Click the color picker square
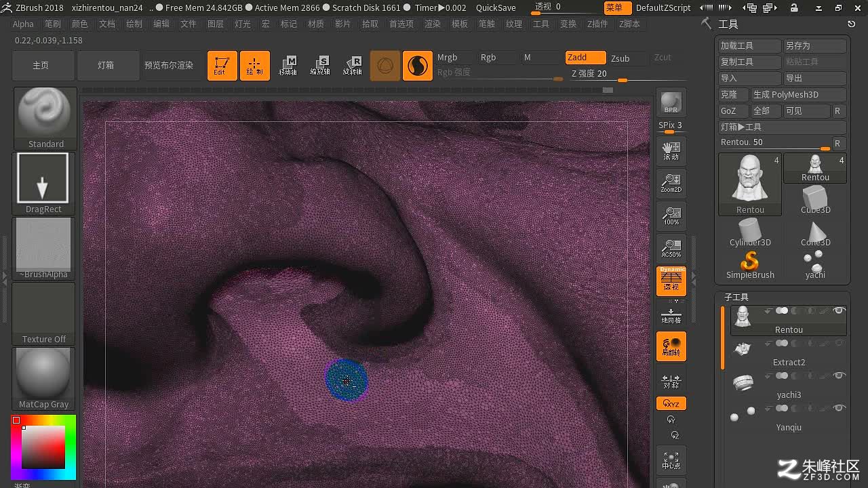 (x=43, y=447)
